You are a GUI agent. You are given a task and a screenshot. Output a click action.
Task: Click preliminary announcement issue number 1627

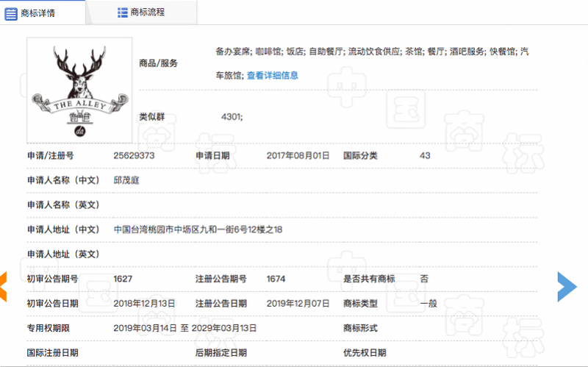pos(123,279)
